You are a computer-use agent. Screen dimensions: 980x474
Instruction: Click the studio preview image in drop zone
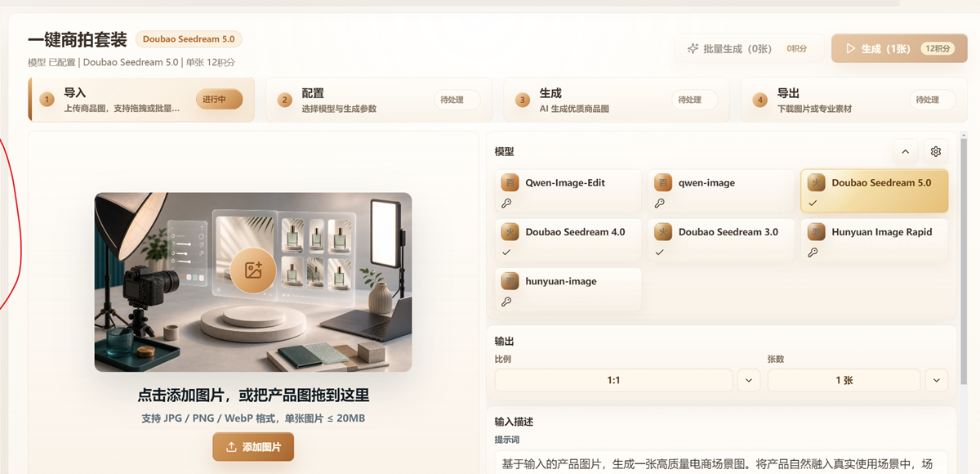coord(253,282)
